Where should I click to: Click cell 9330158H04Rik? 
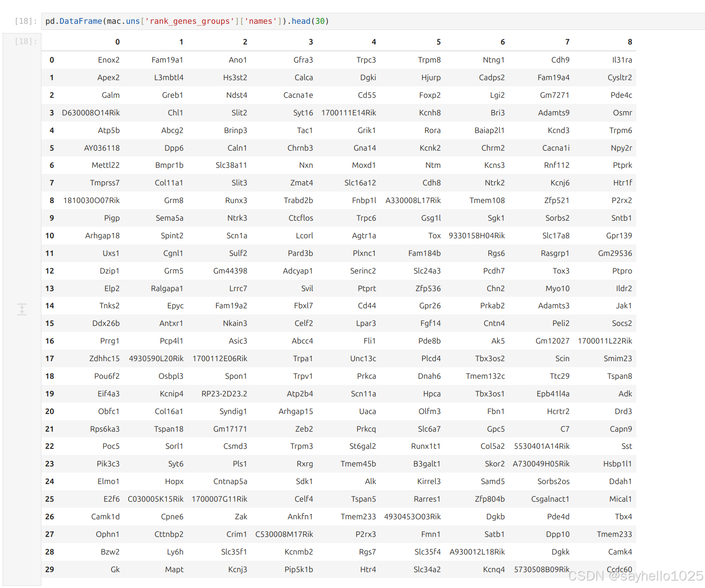coord(477,236)
